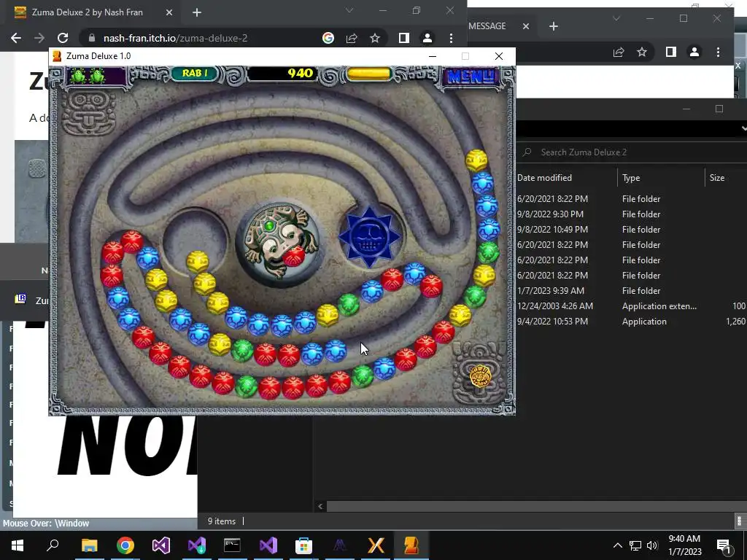The height and width of the screenshot is (560, 747).
Task: Switch to Zuma taskbar icon
Action: pyautogui.click(x=411, y=545)
